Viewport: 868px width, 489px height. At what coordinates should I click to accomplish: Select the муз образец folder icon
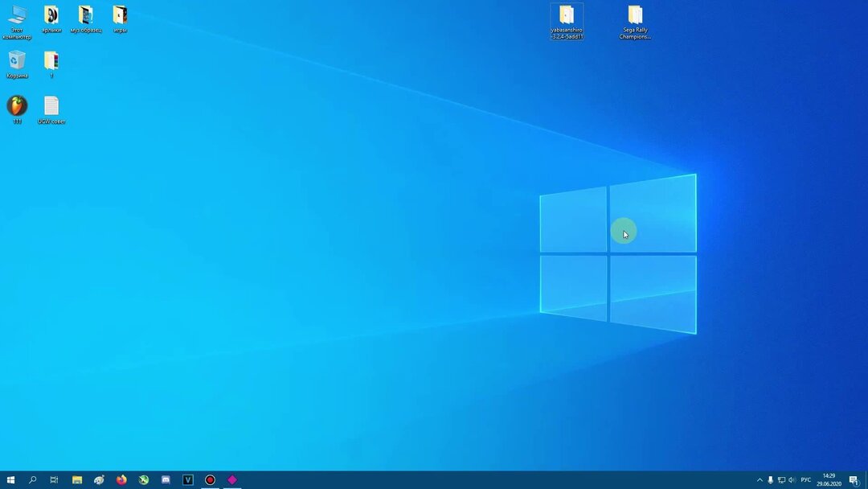point(86,20)
